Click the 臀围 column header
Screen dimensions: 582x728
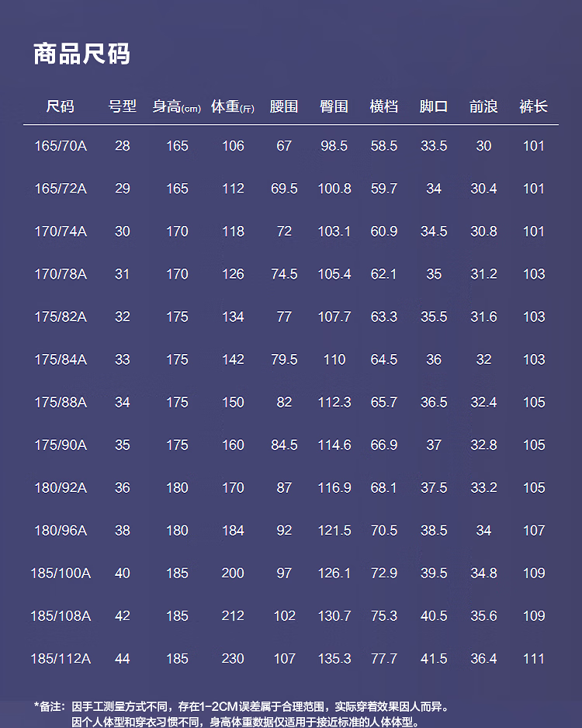point(334,106)
